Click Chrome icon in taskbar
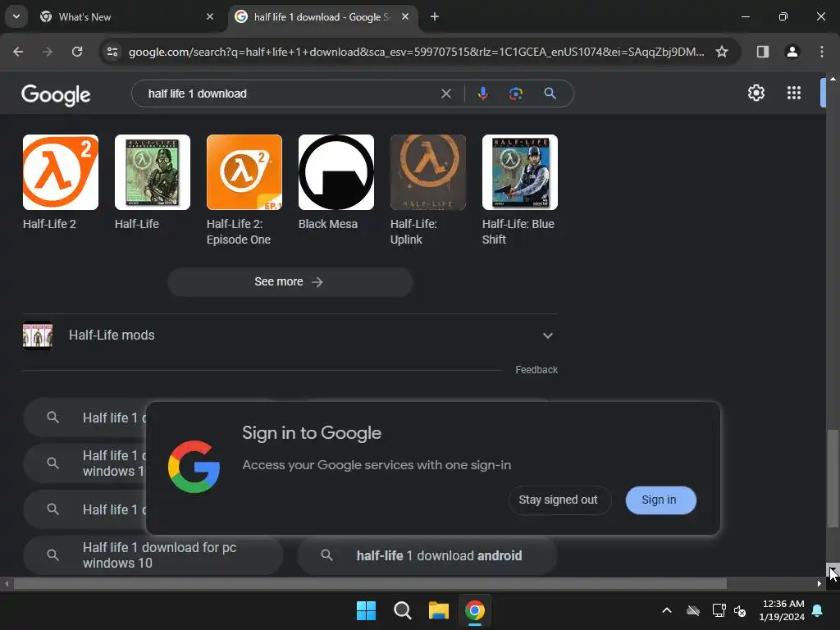Screen dimensions: 840x630 [x=475, y=610]
